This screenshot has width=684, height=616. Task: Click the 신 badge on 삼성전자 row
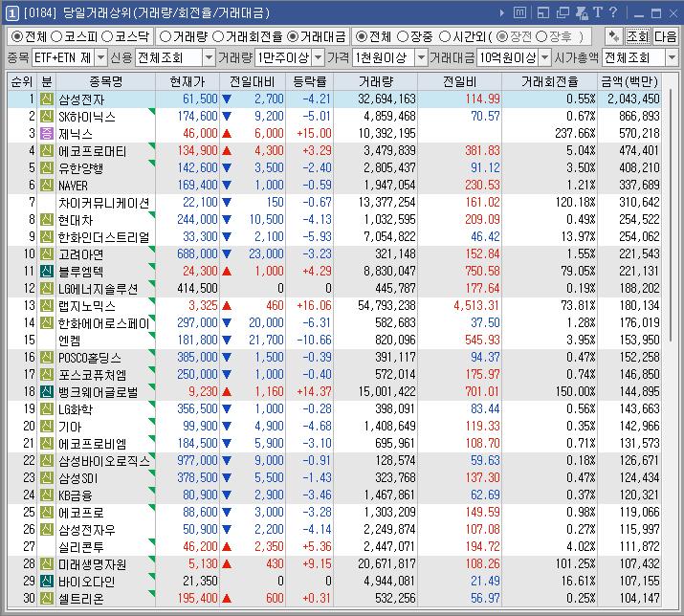pos(47,99)
